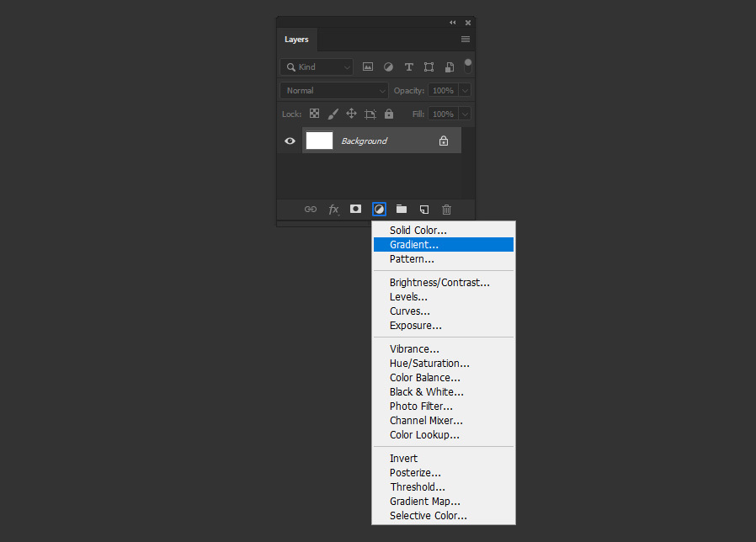Select Black & White... adjustment
This screenshot has height=542, width=756.
444,392
